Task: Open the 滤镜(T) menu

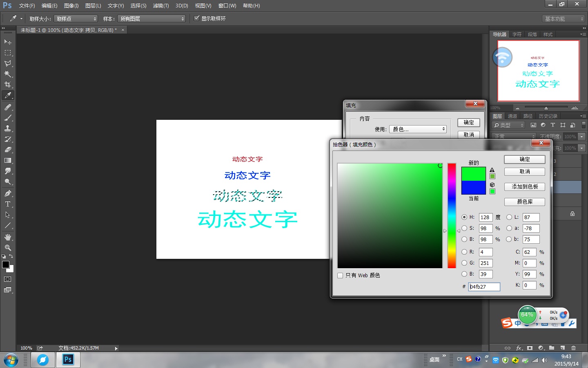Action: (x=160, y=6)
